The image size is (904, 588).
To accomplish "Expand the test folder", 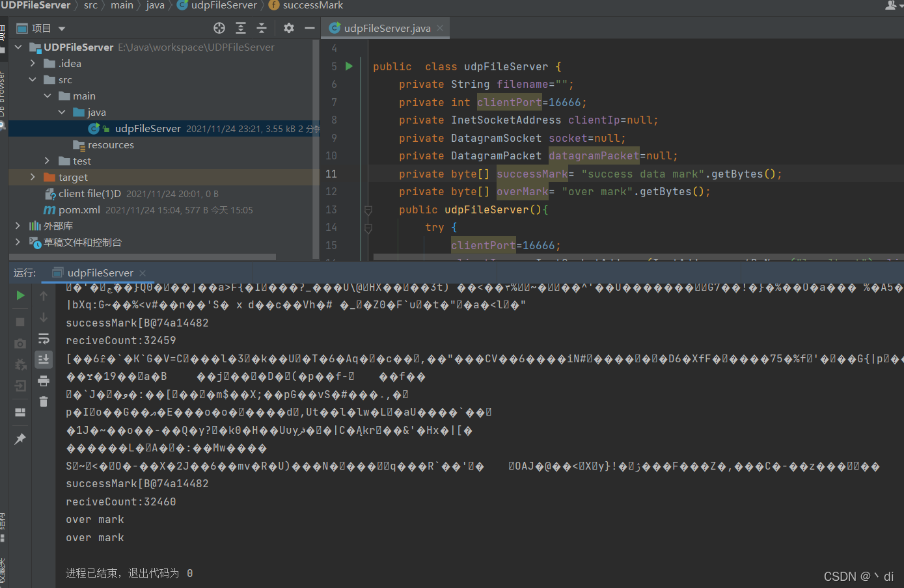I will 47,161.
